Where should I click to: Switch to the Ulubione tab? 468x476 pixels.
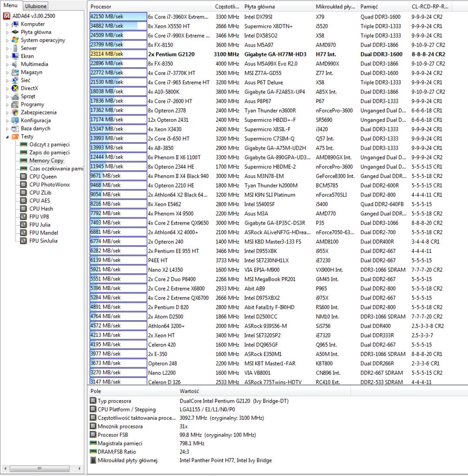coord(35,6)
